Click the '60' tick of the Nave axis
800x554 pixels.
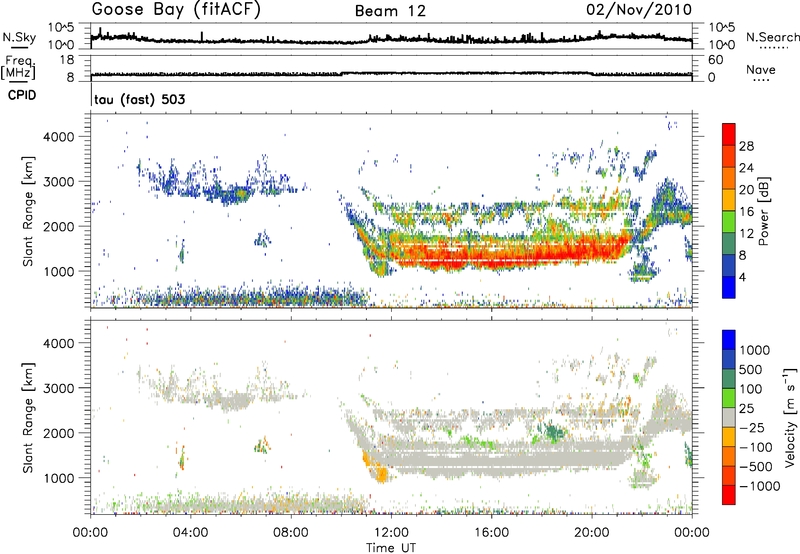715,60
